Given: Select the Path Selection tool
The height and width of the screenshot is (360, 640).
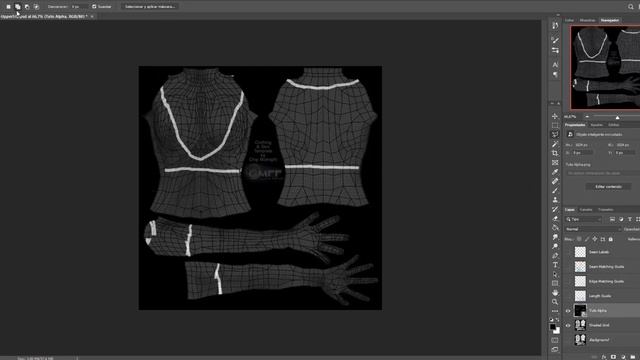Looking at the screenshot, I should point(555,274).
